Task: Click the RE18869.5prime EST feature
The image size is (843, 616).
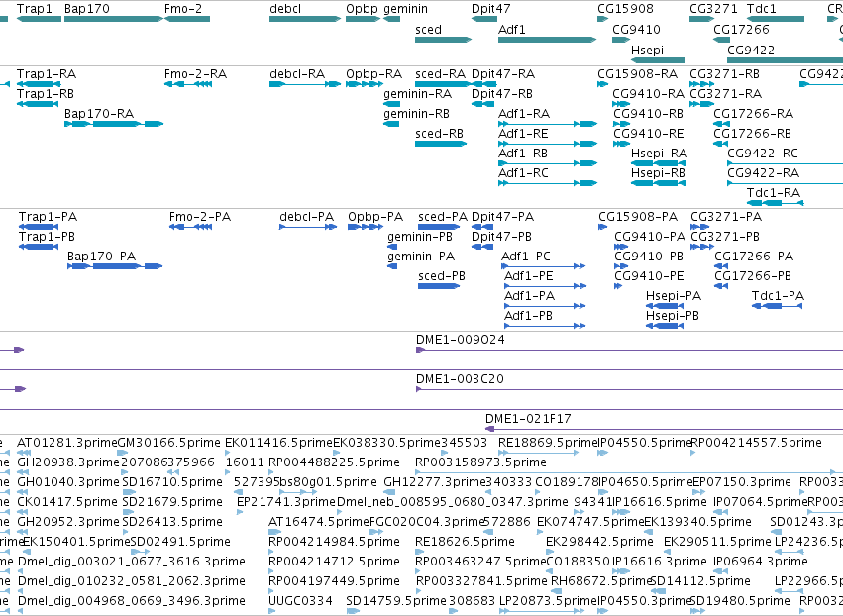Action: click(x=538, y=453)
